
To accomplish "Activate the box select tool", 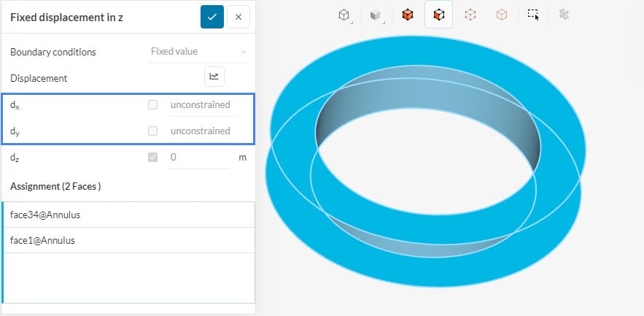I will (533, 15).
